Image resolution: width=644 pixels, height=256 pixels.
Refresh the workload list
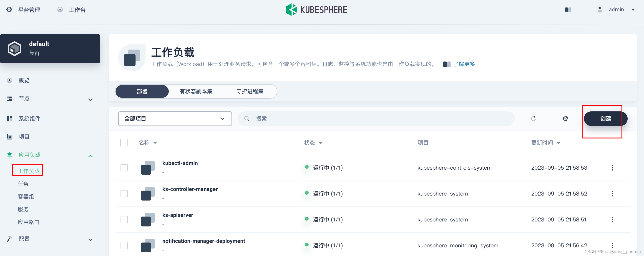(x=533, y=118)
